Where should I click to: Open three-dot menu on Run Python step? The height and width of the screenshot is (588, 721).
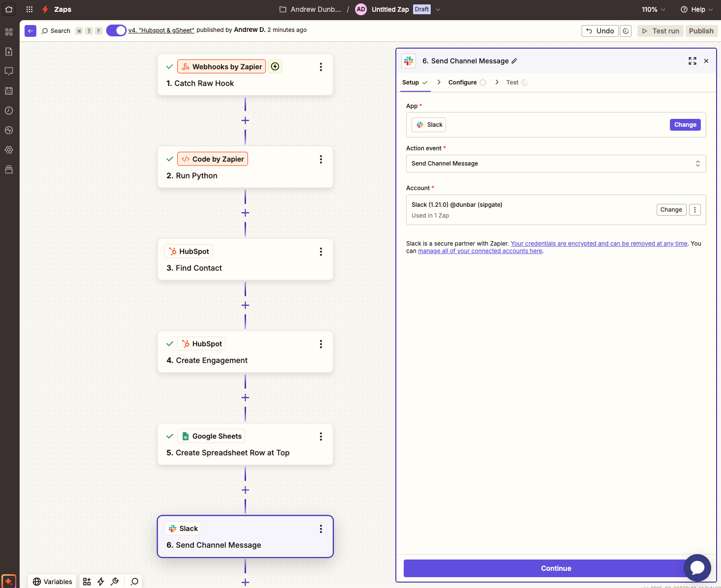click(321, 159)
